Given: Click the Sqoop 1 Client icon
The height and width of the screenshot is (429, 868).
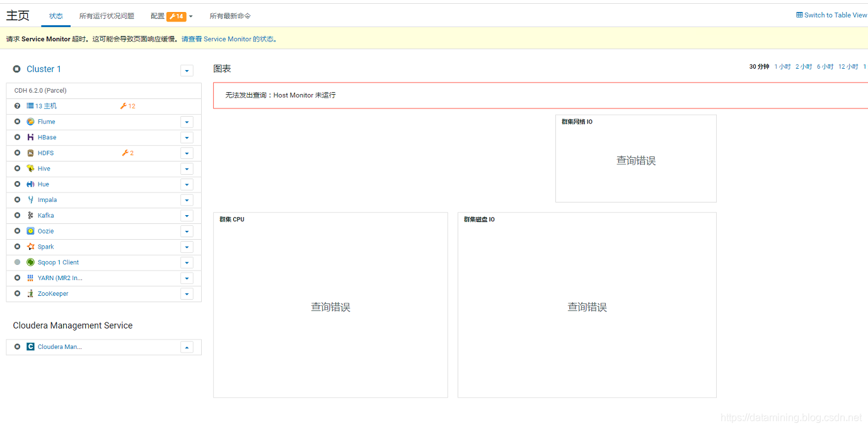Looking at the screenshot, I should pyautogui.click(x=30, y=262).
